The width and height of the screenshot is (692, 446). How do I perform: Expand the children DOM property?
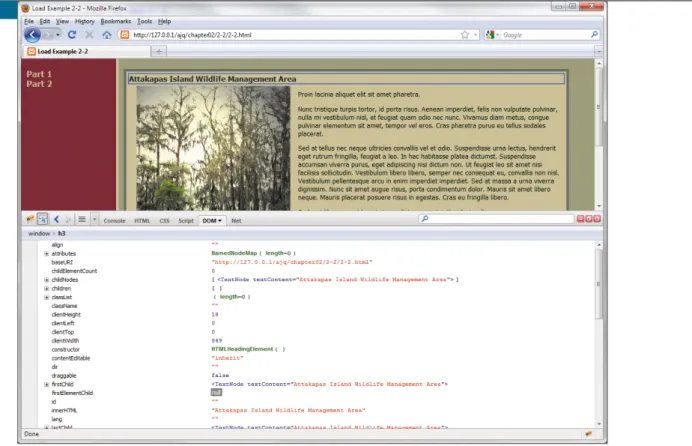[46, 289]
